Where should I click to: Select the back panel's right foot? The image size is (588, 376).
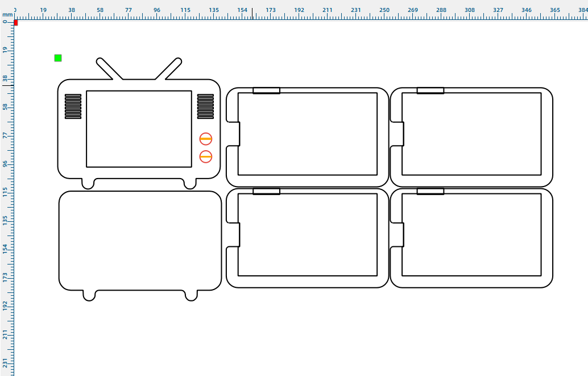click(191, 295)
